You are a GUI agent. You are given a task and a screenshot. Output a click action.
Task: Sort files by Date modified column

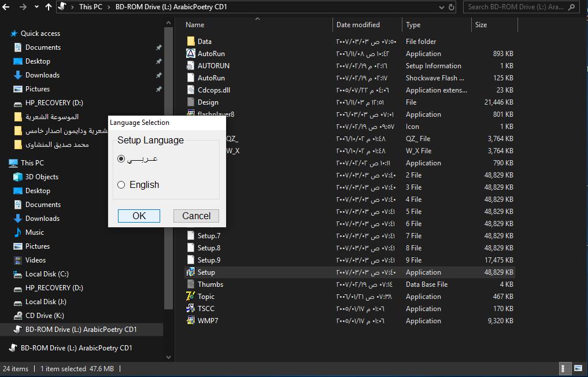coord(358,25)
